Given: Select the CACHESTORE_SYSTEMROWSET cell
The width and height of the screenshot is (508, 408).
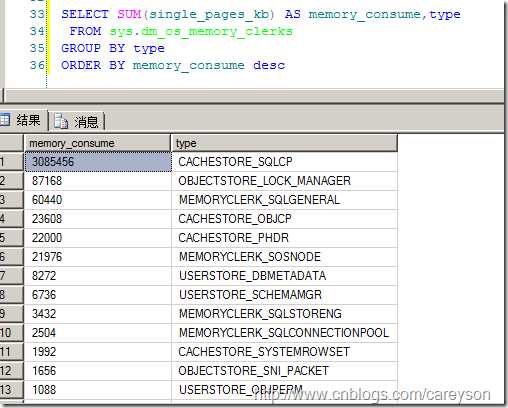Looking at the screenshot, I should [284, 352].
